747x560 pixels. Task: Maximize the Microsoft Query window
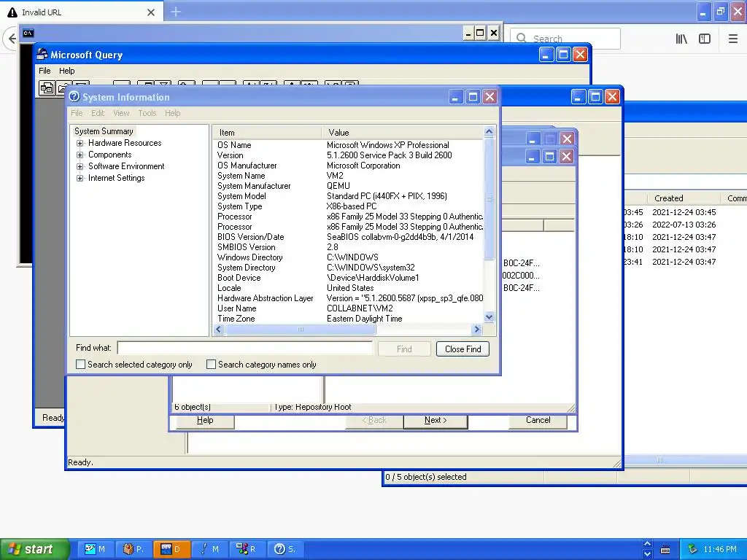click(563, 54)
